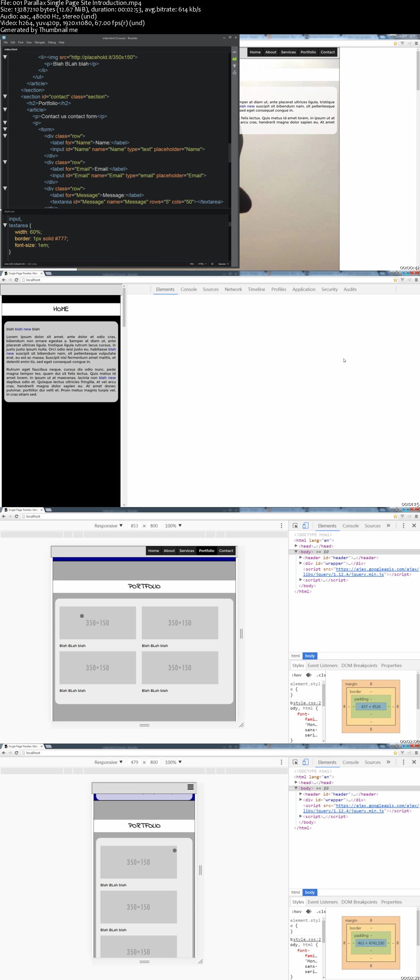Expand more DevTools tabs chevron in the 853-wide view
The height and width of the screenshot is (980, 420).
tap(388, 526)
